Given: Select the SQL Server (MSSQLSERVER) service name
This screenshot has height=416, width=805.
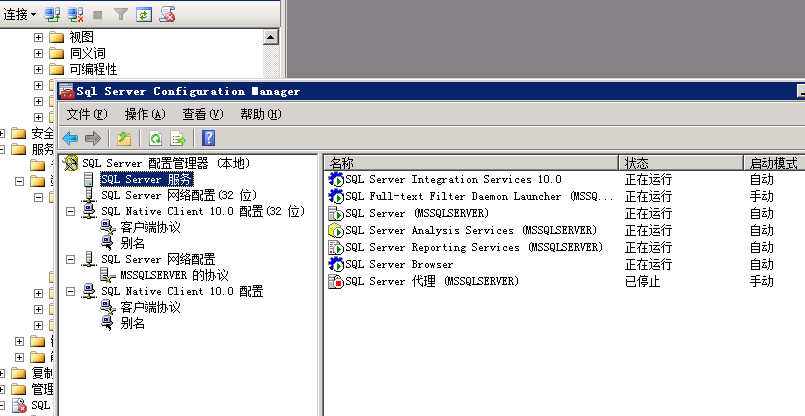Looking at the screenshot, I should [x=417, y=213].
